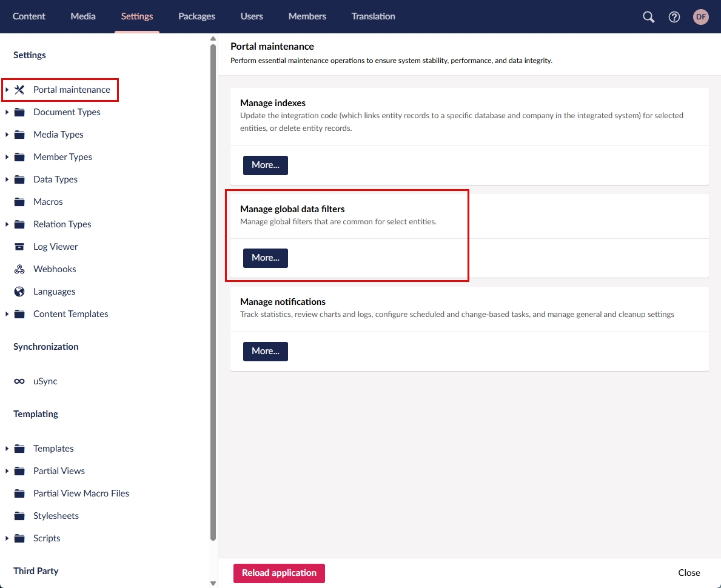Click the sidebar scrollbar down arrow
This screenshot has width=721, height=588.
[x=213, y=583]
